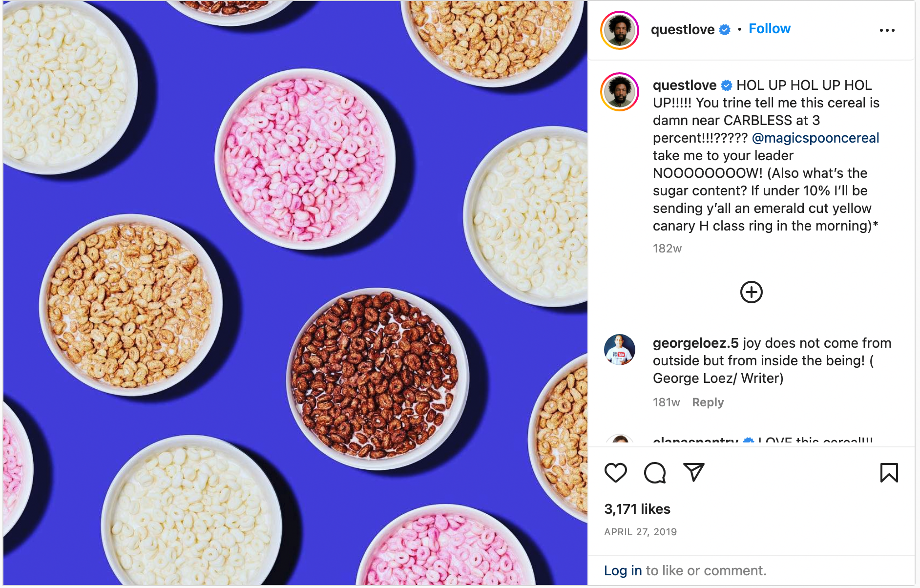Viewport: 920px width, 588px height.
Task: Share the post with the paper plane icon
Action: (x=693, y=472)
